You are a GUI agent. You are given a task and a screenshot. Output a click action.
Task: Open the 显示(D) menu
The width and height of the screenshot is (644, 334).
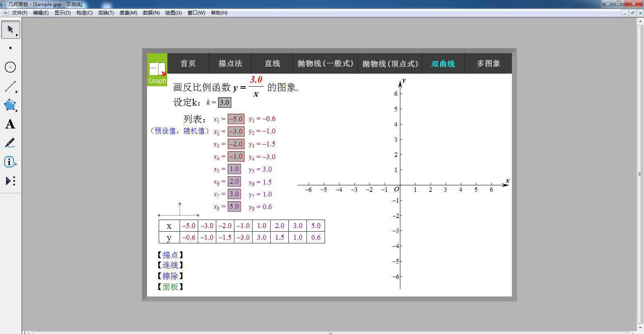[x=62, y=13]
